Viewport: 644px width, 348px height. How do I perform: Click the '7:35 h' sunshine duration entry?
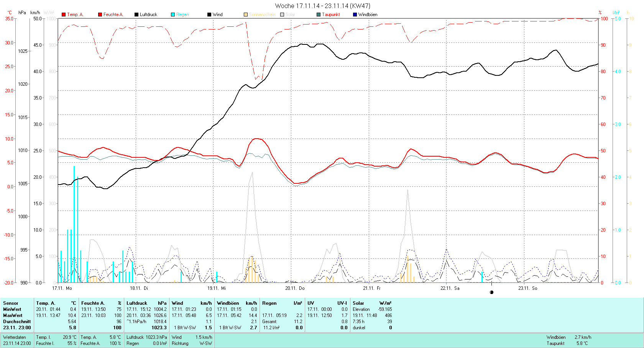point(359,322)
